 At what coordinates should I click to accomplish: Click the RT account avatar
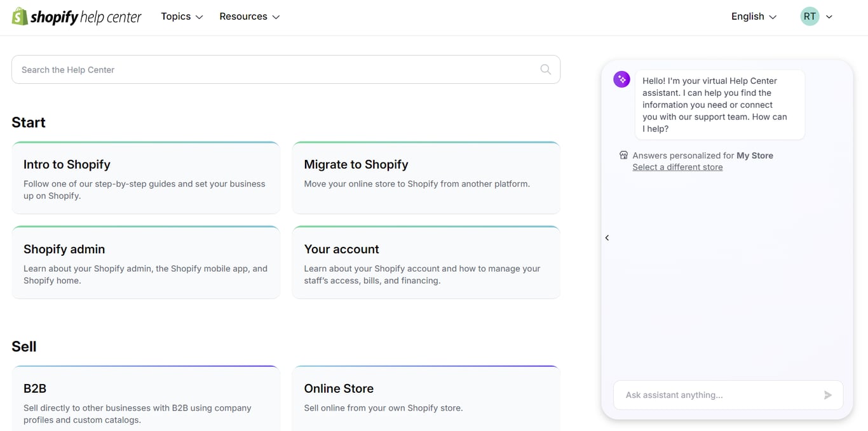[809, 16]
